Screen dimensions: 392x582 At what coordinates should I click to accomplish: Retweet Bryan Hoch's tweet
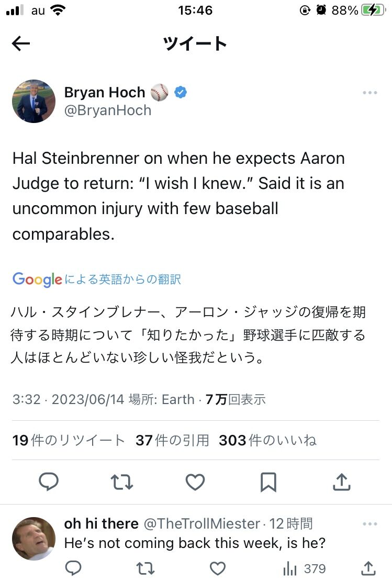click(122, 482)
